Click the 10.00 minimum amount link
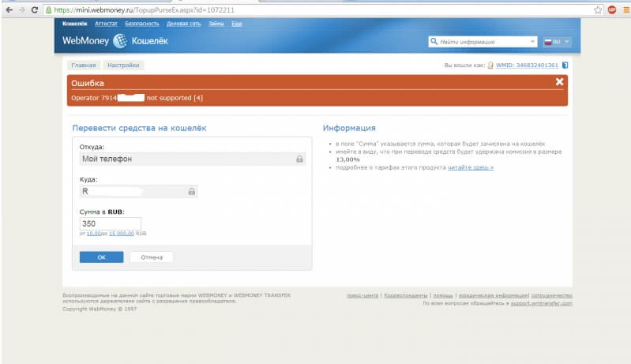Image resolution: width=631 pixels, height=364 pixels. pos(93,233)
